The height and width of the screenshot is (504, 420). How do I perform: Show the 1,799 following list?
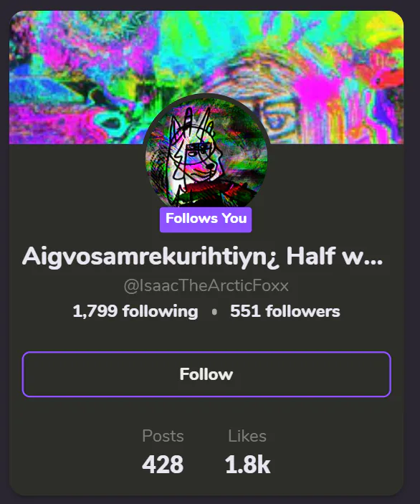tap(135, 311)
